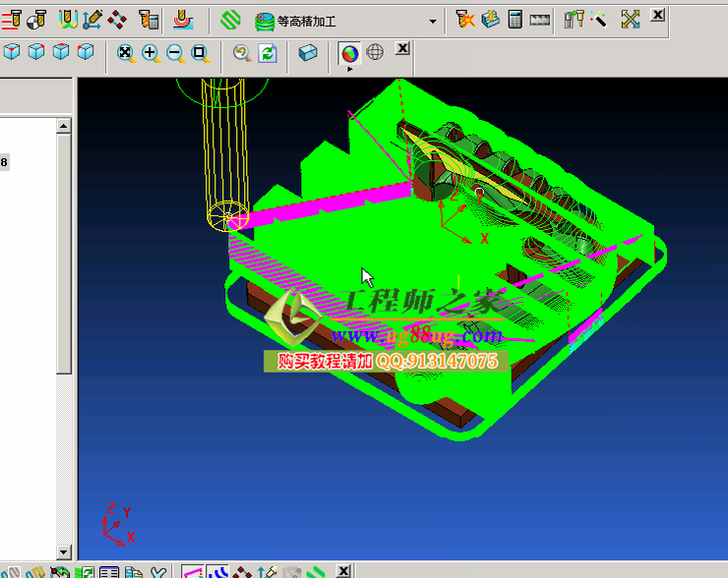This screenshot has width=728, height=578.
Task: Toggle the wireframe globe display mode
Action: coord(375,52)
